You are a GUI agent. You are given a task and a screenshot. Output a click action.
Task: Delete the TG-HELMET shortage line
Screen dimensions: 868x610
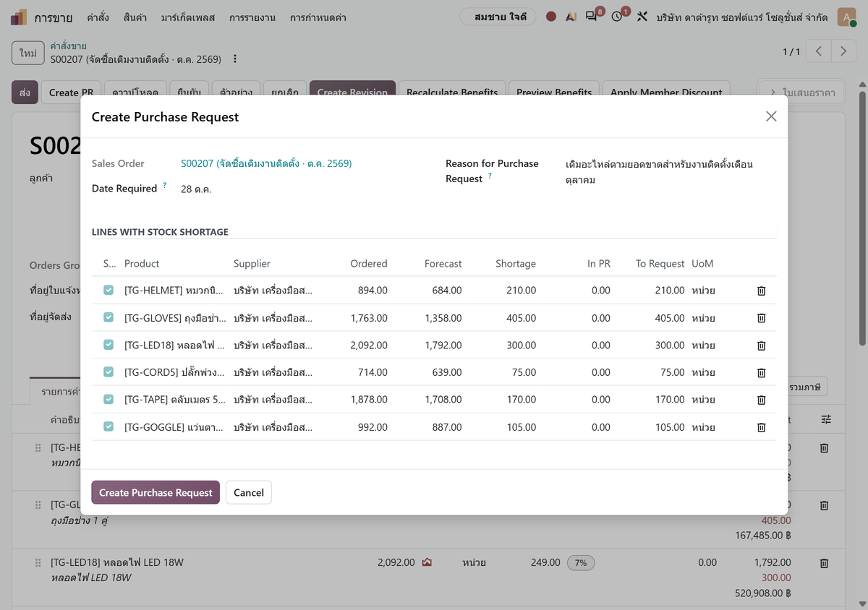coord(761,291)
